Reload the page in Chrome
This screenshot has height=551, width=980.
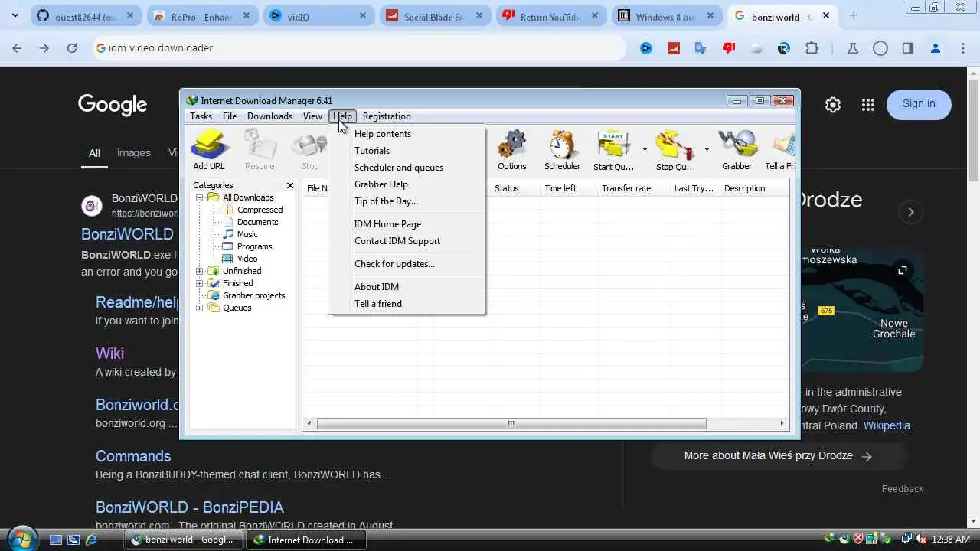(71, 48)
